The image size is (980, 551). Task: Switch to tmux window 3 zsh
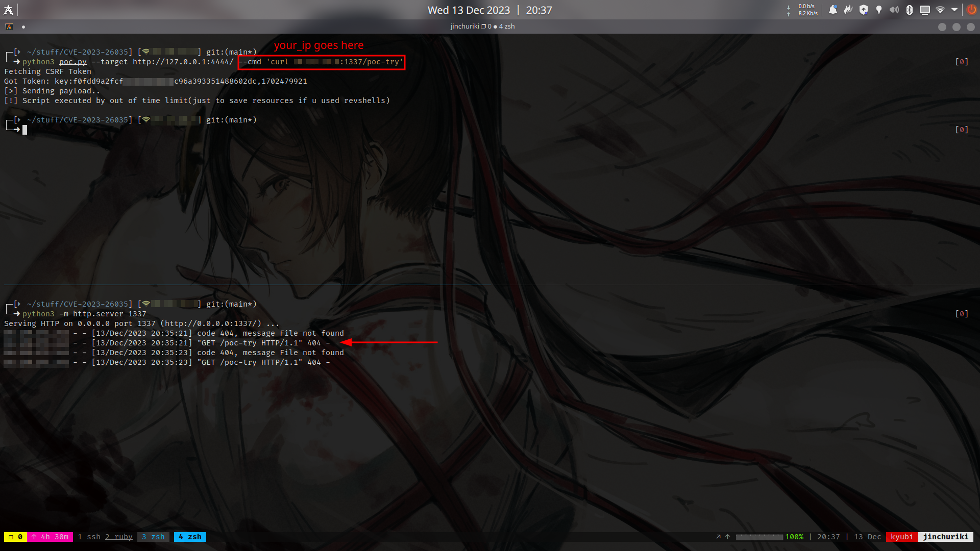(153, 537)
